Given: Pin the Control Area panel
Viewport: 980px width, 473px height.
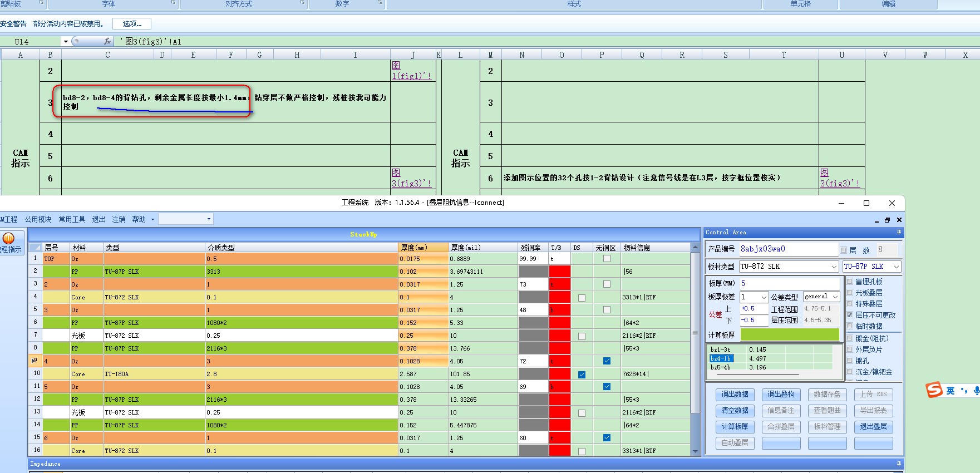Looking at the screenshot, I should coord(899,233).
